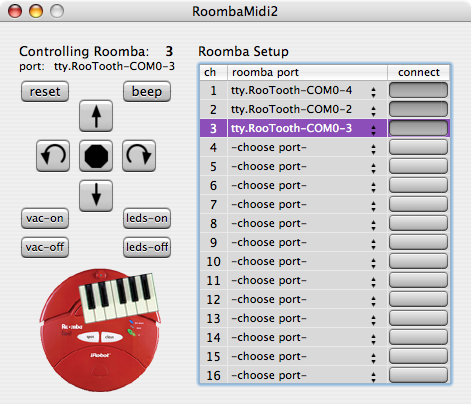Screen dimensions: 471x404
Task: Choose port for channel 10
Action: tap(307, 261)
